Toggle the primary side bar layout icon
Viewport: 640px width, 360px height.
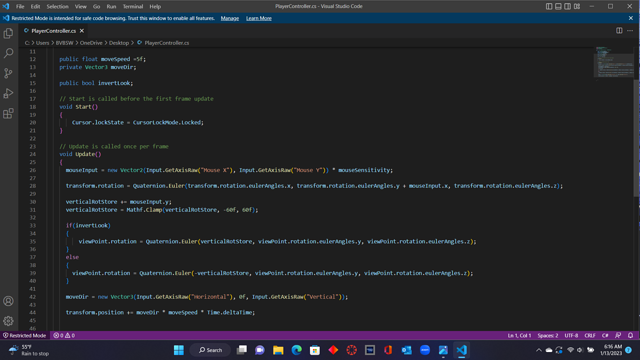coord(549,6)
